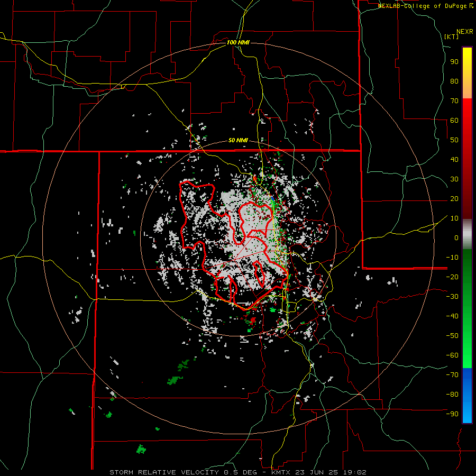476x476 pixels.
Task: Click the -80 knot scale value
Action: tap(452, 395)
